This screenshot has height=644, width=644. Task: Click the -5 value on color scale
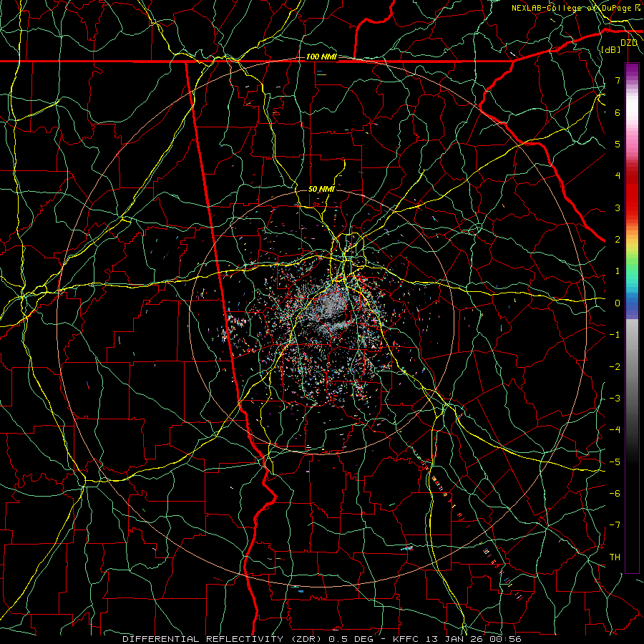click(615, 462)
